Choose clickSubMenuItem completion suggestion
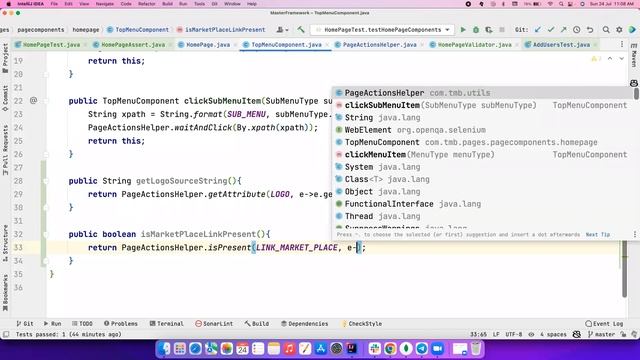Screen dimensions: 640x360 point(482,105)
